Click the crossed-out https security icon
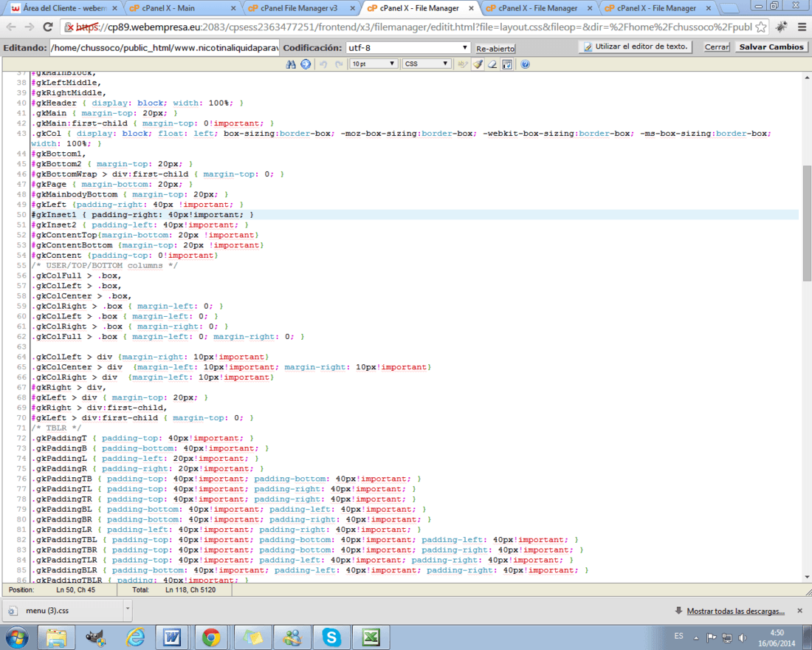This screenshot has width=812, height=650. (x=69, y=27)
